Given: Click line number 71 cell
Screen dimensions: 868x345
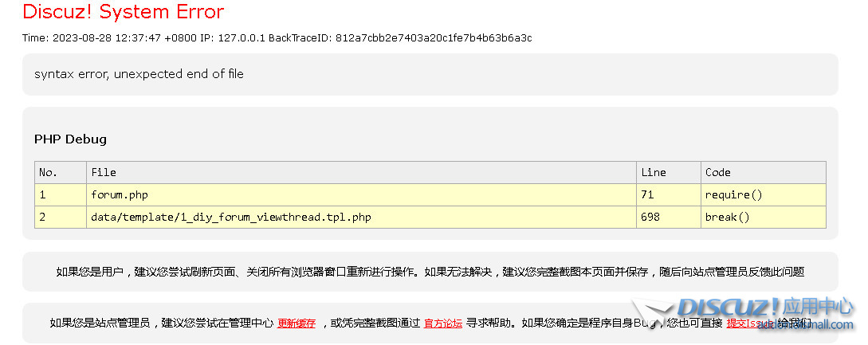Looking at the screenshot, I should [x=669, y=195].
